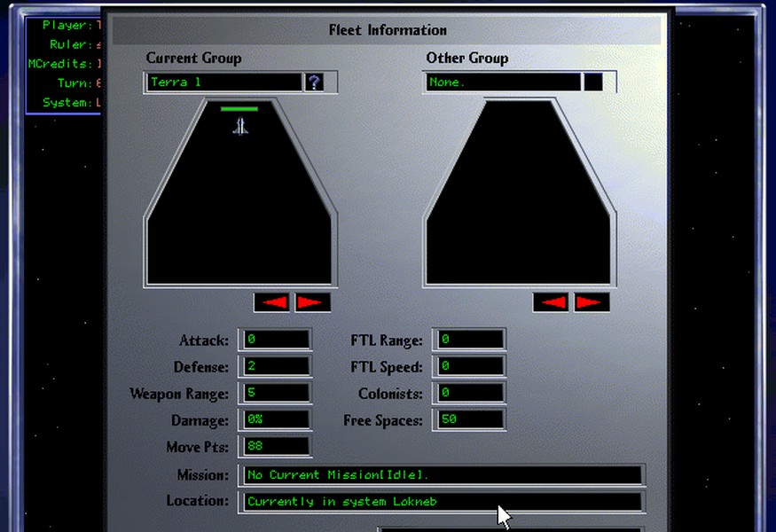Click the question mark button beside Terra 1

pos(314,82)
